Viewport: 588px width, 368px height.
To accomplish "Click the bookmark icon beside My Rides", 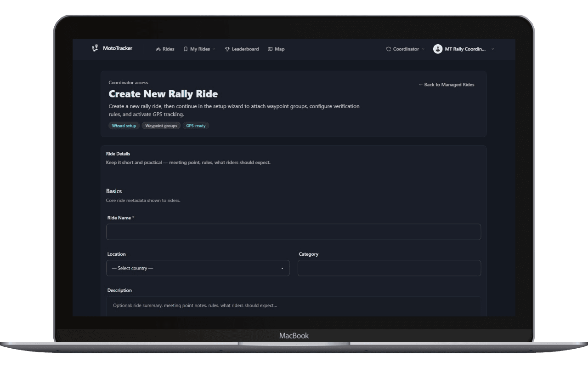I will tap(185, 49).
